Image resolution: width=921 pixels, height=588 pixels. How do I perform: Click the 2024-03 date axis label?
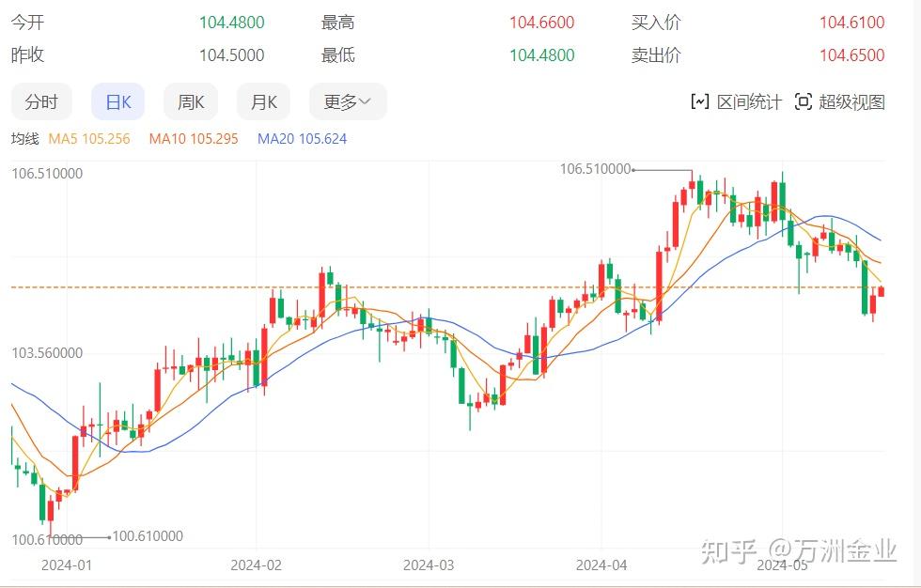(x=429, y=565)
